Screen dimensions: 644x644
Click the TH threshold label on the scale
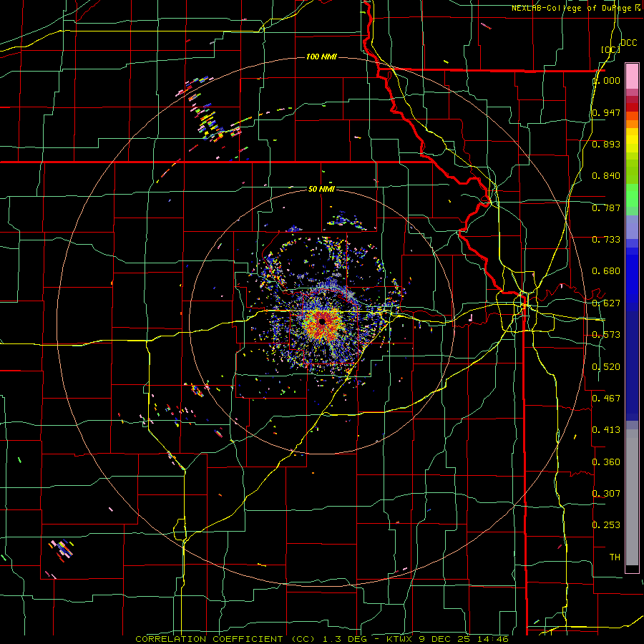pos(615,557)
